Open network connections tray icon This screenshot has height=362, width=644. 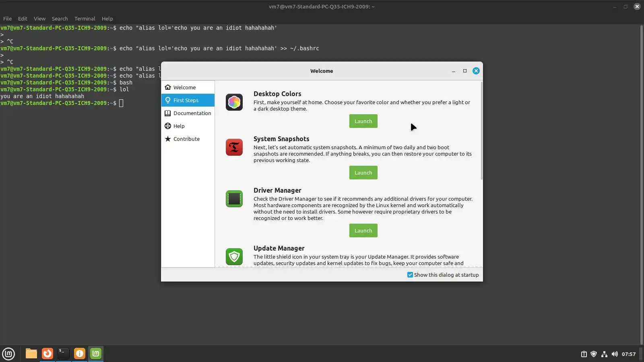click(x=604, y=354)
